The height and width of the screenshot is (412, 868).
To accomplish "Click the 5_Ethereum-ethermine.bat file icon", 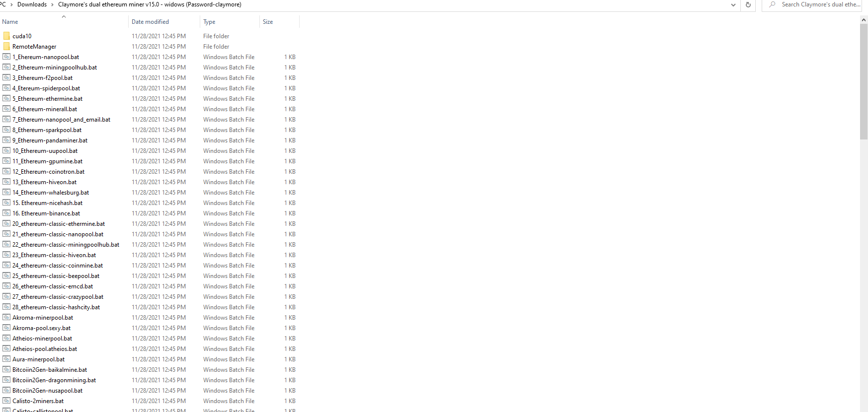I will click(6, 98).
